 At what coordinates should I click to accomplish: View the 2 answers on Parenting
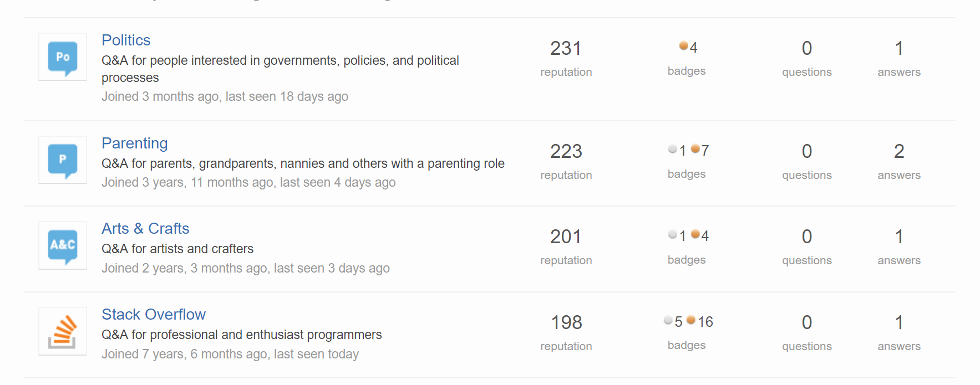[899, 151]
